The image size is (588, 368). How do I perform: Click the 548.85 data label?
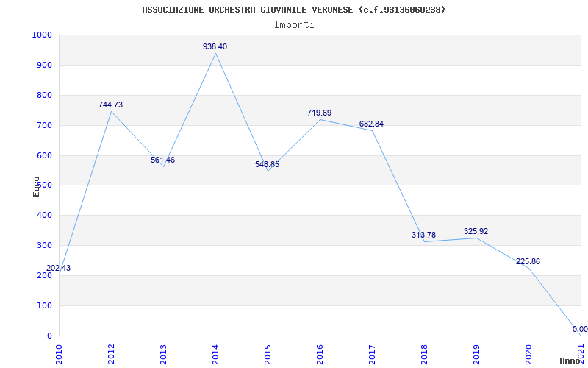coord(267,164)
